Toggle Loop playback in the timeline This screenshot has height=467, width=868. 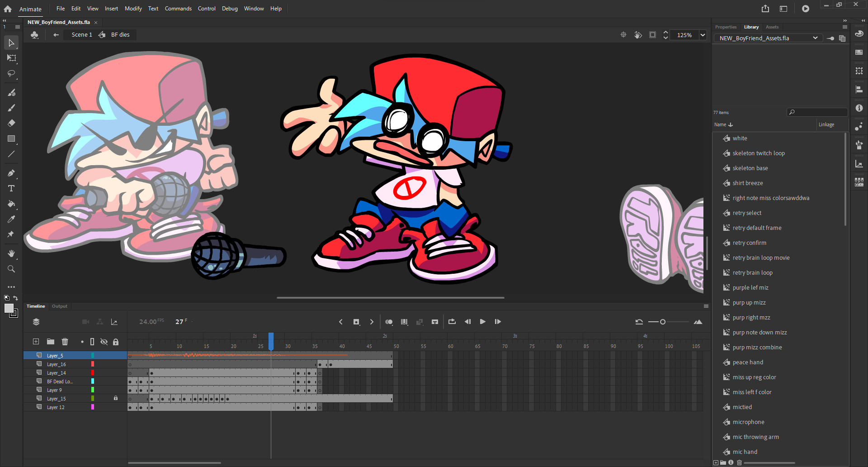(x=452, y=322)
